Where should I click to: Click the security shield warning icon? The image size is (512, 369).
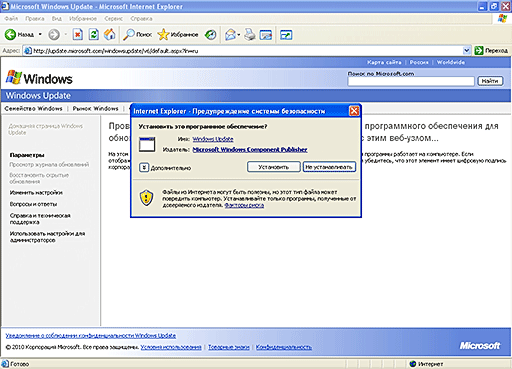(146, 198)
